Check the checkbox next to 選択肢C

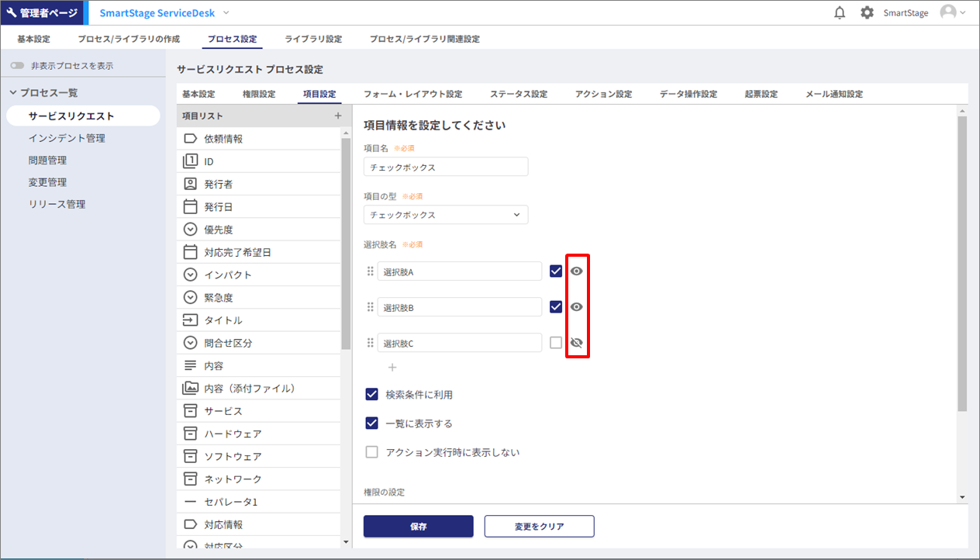(x=556, y=343)
